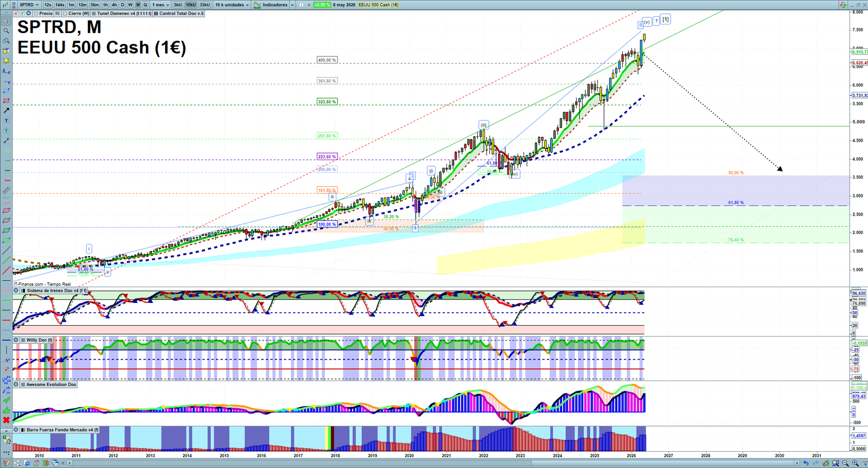
Task: Select the dark T text tool
Action: click(6, 121)
